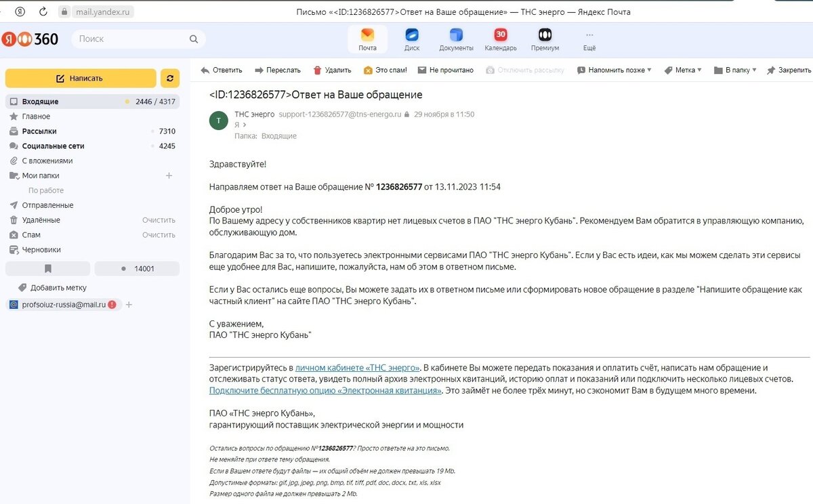Viewport: 813px width, 504px height.
Task: Open the Метка label dropdown
Action: coord(683,70)
